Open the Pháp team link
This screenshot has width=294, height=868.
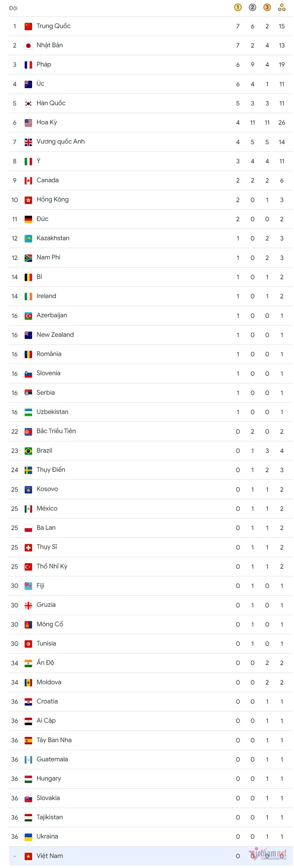pyautogui.click(x=44, y=64)
